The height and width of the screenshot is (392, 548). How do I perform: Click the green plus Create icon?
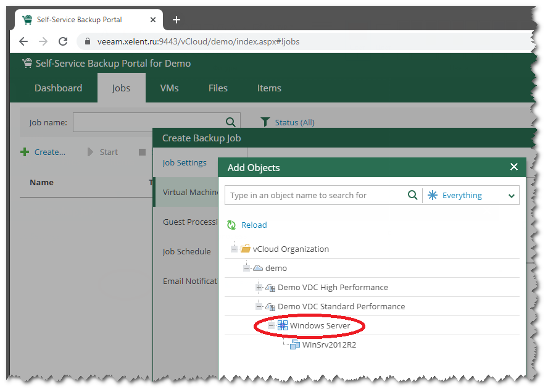point(25,152)
